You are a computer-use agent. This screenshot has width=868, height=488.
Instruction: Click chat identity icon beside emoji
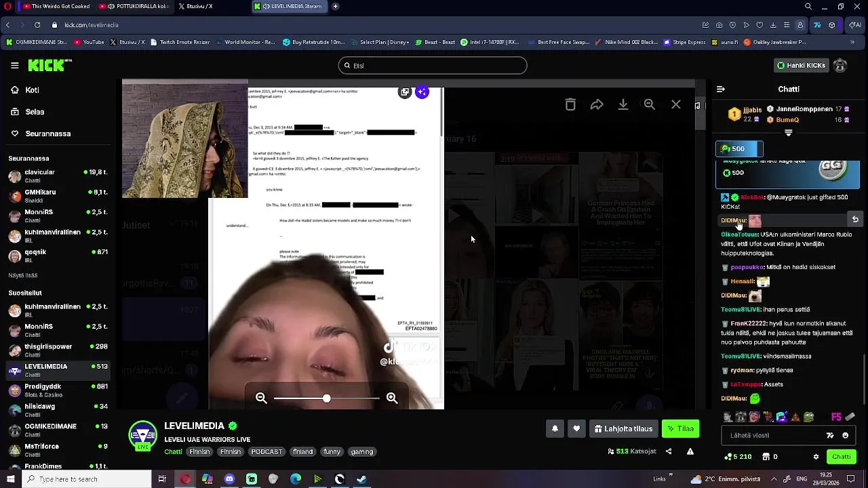pos(830,436)
